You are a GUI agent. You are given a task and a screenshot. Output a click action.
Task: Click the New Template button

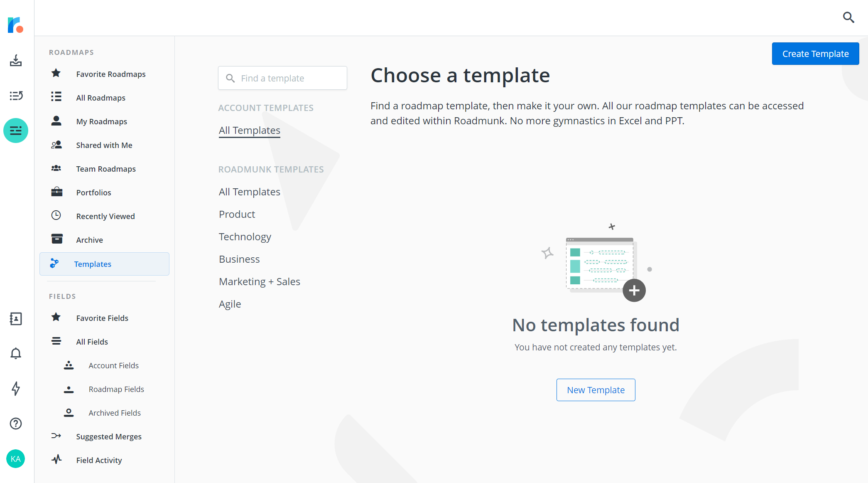[596, 389]
